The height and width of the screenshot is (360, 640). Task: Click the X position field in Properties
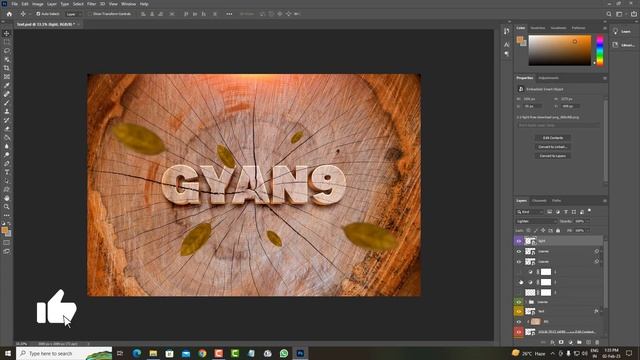[532, 106]
